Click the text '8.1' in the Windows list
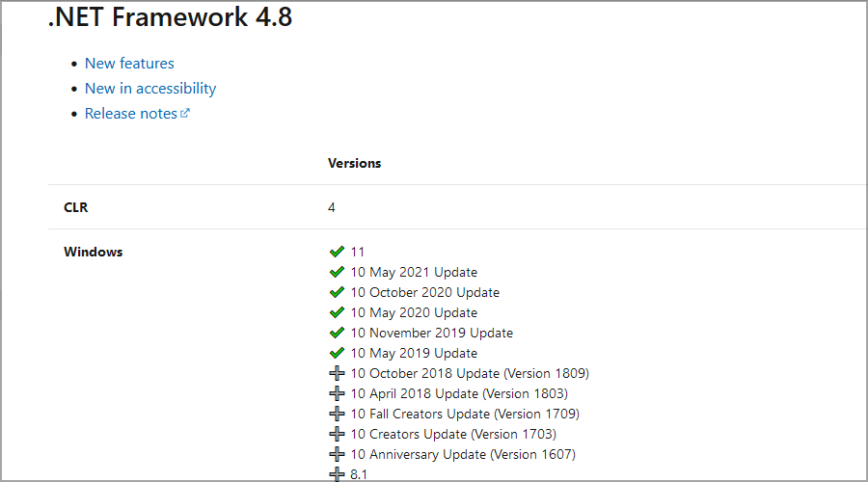The image size is (868, 482). pos(359,475)
